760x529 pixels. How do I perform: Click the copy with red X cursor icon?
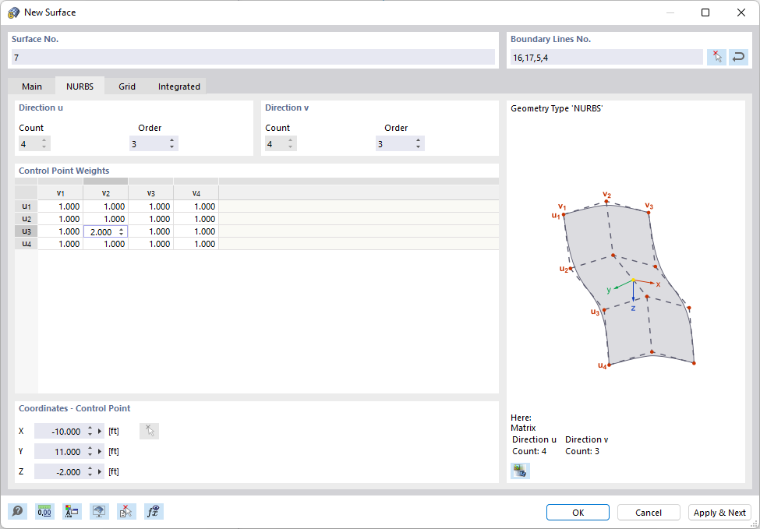click(126, 512)
